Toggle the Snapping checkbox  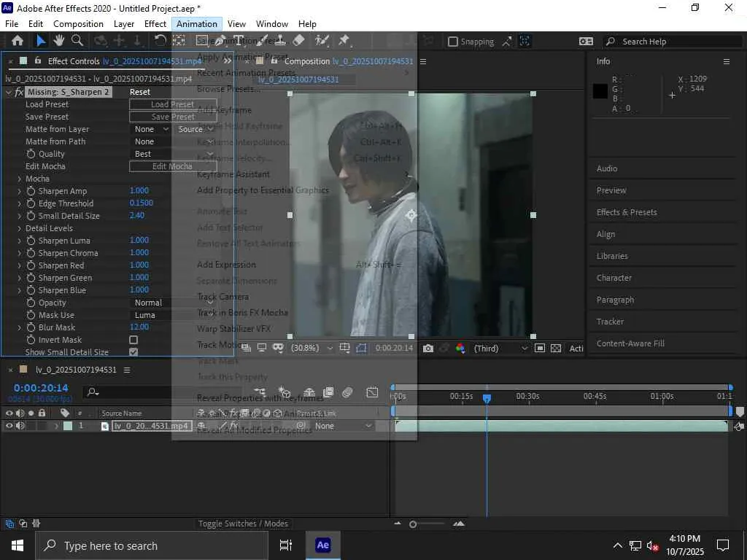pyautogui.click(x=453, y=42)
